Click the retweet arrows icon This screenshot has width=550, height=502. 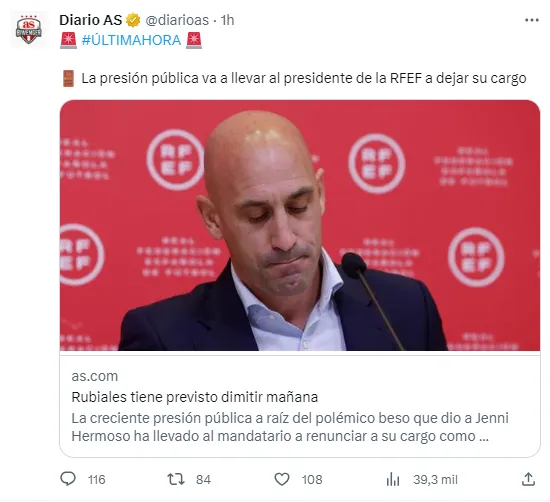pyautogui.click(x=176, y=479)
